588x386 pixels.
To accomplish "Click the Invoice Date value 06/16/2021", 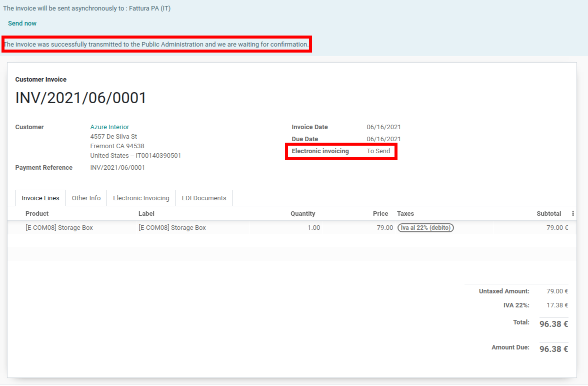I will point(383,127).
